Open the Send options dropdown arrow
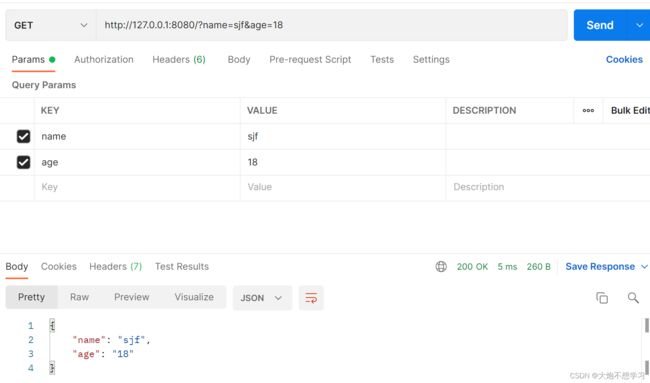 point(639,25)
